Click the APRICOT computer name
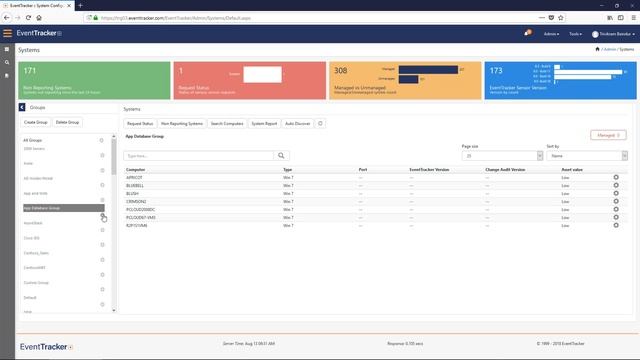The image size is (640, 360). click(x=134, y=178)
